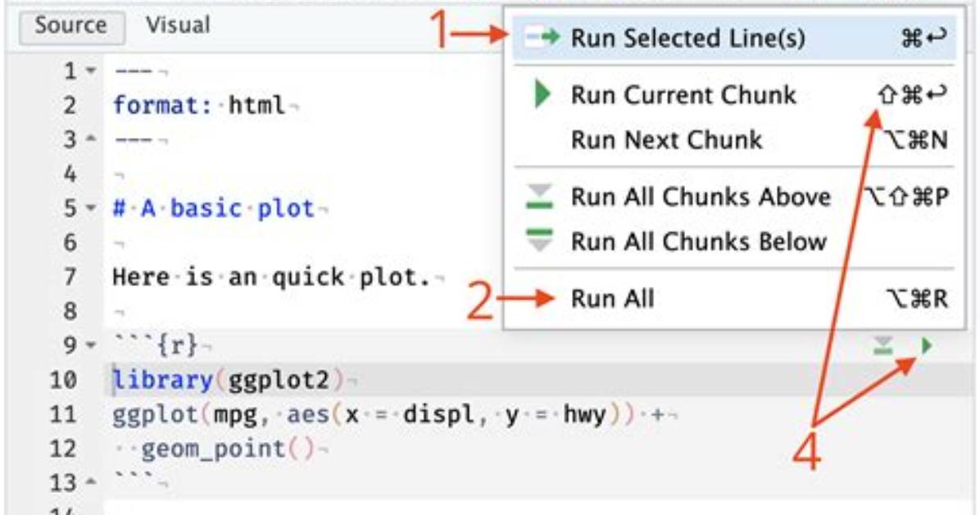This screenshot has width=980, height=515.
Task: Click line number 10 in the gutter
Action: [64, 379]
